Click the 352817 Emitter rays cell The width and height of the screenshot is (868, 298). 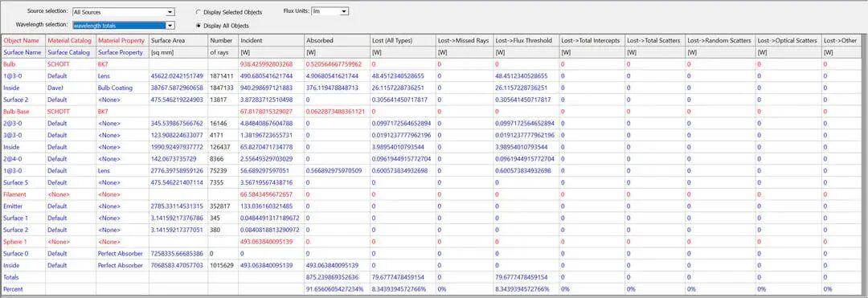point(219,206)
